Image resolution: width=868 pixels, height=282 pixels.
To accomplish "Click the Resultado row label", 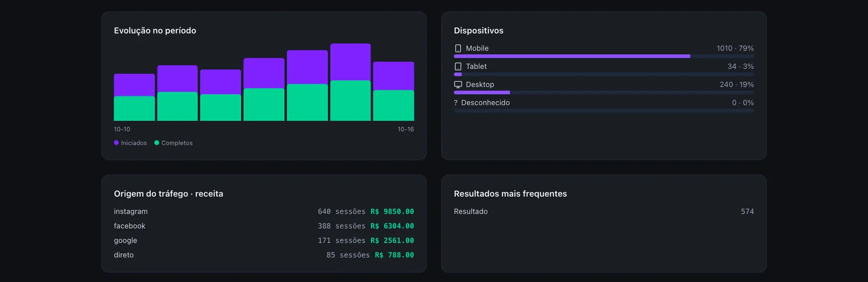I will [471, 211].
